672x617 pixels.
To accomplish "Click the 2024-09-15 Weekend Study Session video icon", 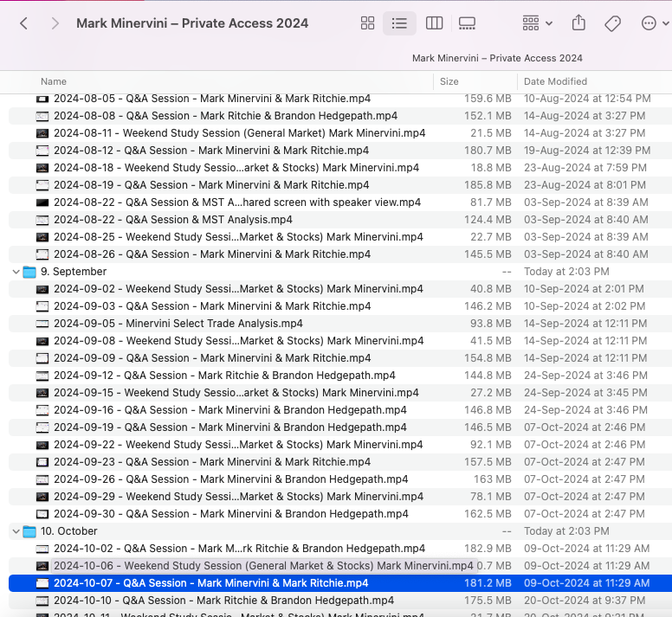I will pyautogui.click(x=42, y=393).
